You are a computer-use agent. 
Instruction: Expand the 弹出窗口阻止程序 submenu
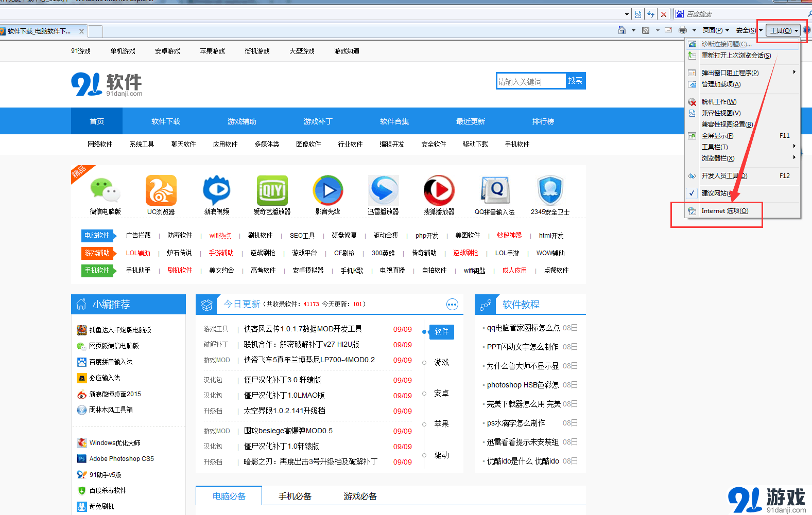742,73
